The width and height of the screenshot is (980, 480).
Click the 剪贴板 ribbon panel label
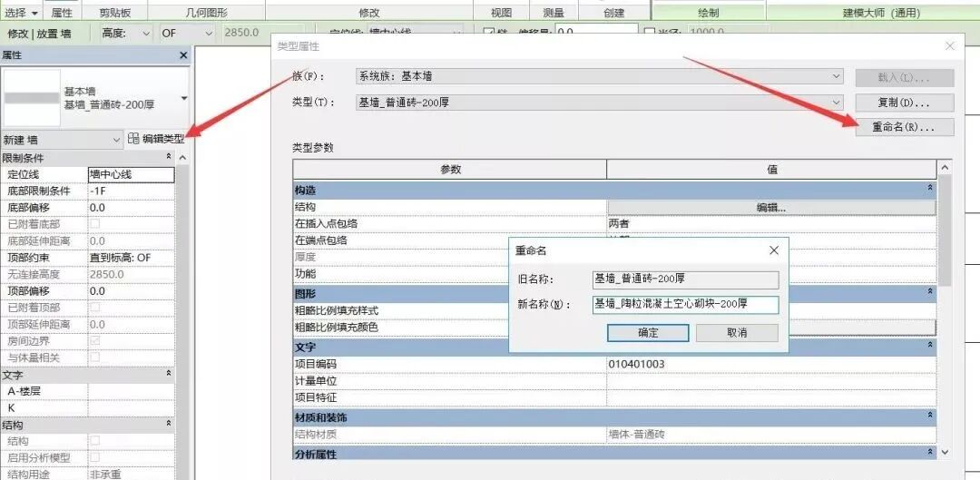[x=115, y=13]
